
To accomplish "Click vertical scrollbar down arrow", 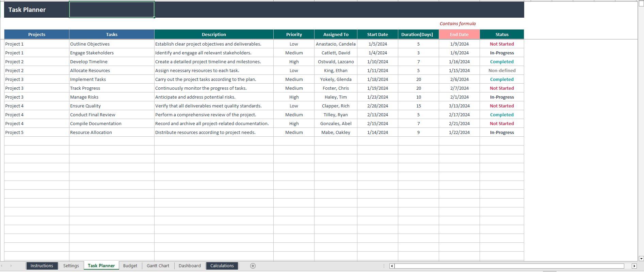I will 641,258.
